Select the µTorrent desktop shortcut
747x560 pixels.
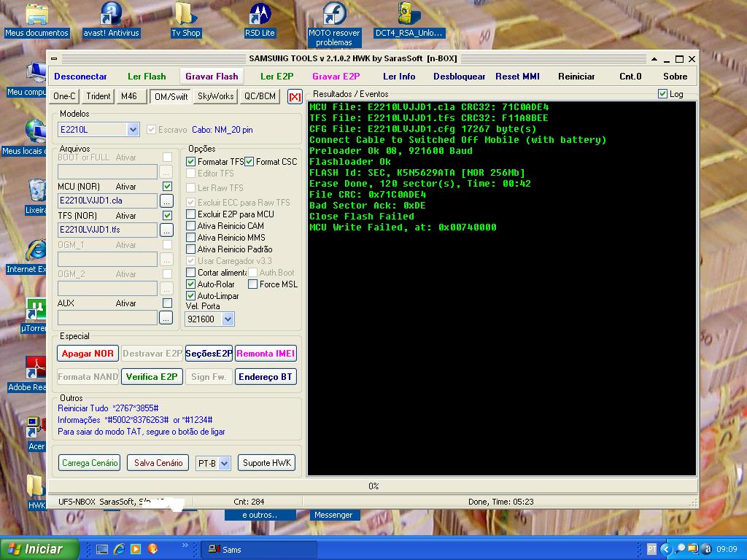pos(34,314)
